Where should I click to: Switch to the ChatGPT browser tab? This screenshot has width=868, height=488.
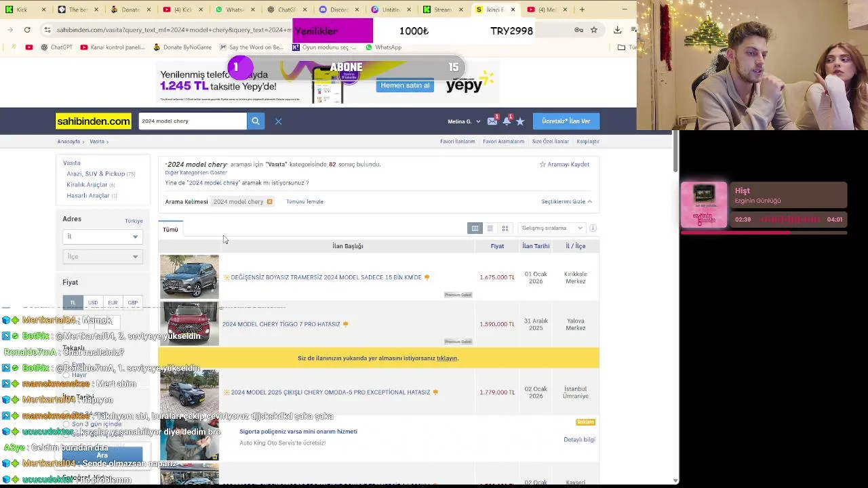click(287, 9)
